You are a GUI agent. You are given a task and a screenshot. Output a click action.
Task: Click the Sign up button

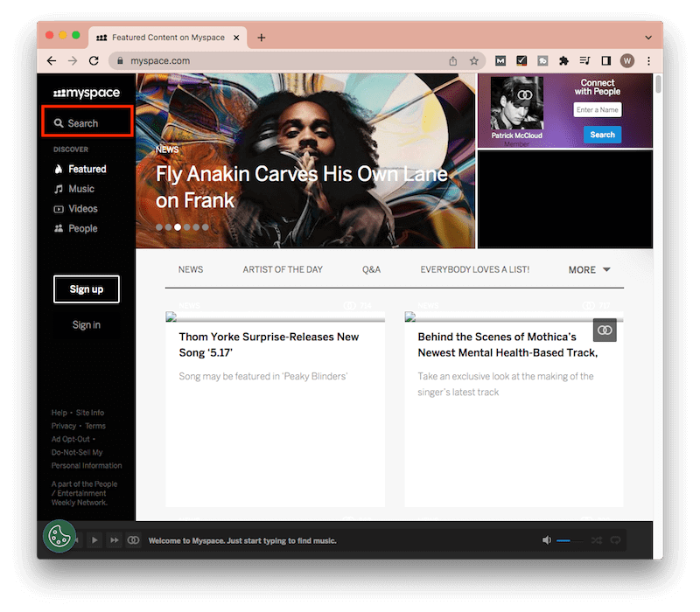pyautogui.click(x=86, y=289)
